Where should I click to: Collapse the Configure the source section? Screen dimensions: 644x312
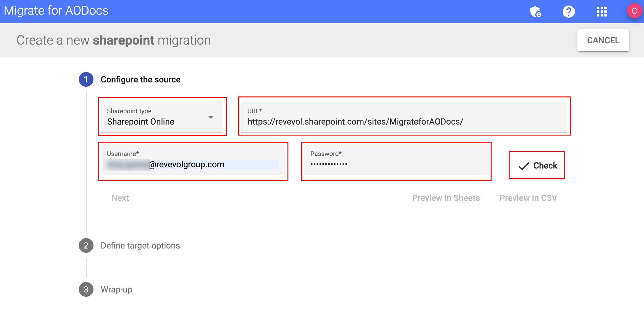[x=141, y=79]
